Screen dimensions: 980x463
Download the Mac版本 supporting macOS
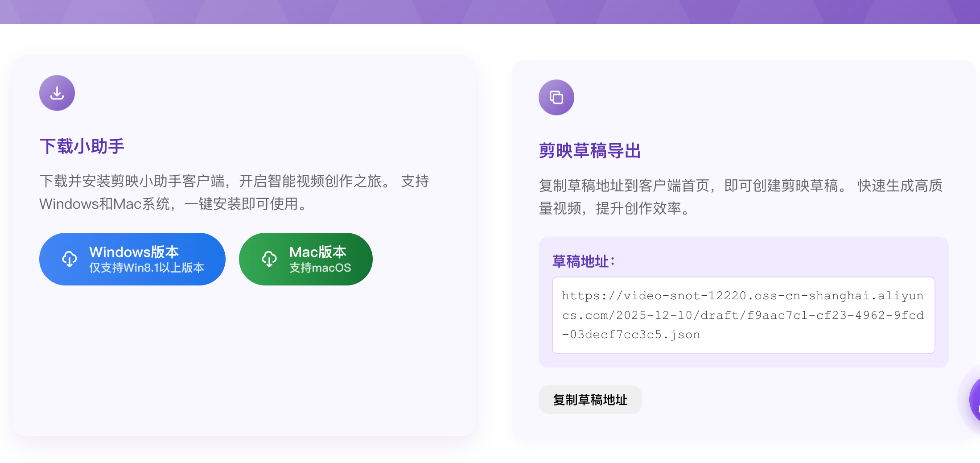pyautogui.click(x=305, y=259)
